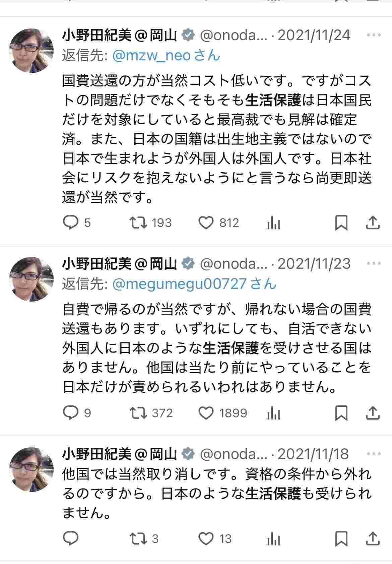Bookmark the 2021/11/24 tweet
Viewport: 392px width, 564px height.
pyautogui.click(x=341, y=223)
